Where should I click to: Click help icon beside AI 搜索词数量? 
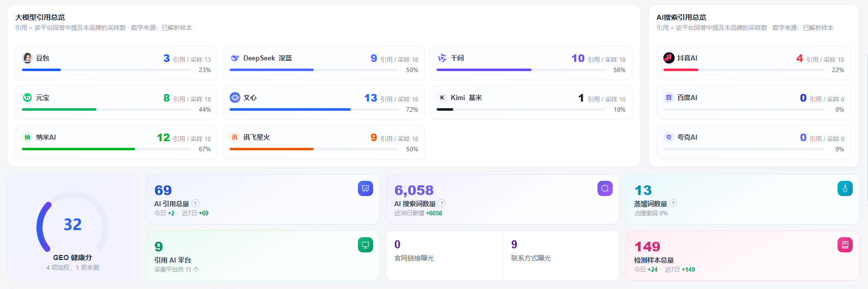(x=442, y=203)
